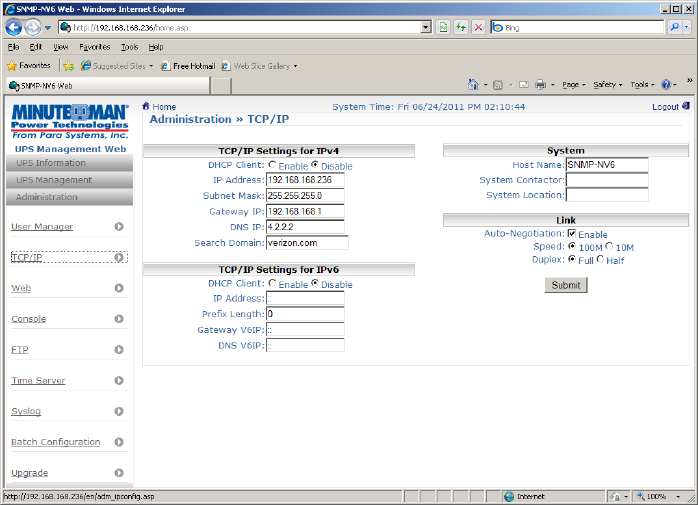The image size is (698, 505).
Task: Open the Favorites menu
Action: pos(94,47)
